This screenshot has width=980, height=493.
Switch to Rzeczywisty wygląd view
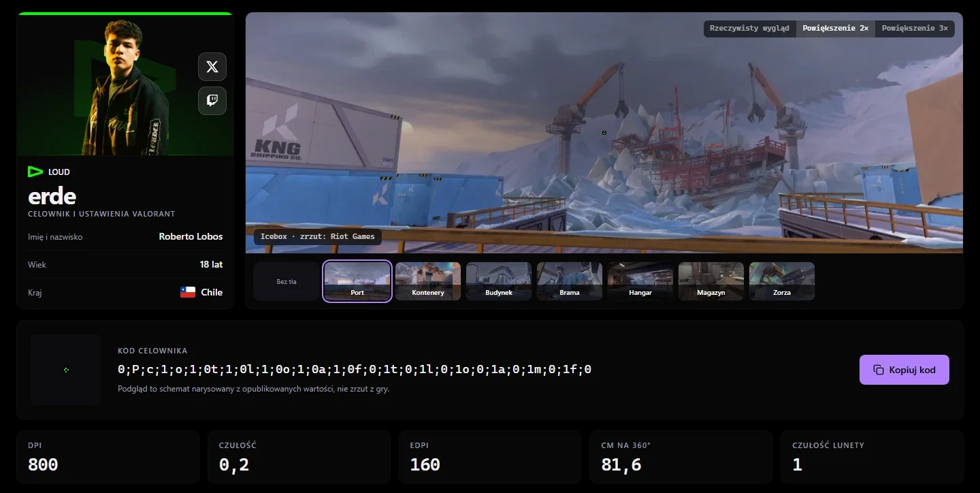749,29
